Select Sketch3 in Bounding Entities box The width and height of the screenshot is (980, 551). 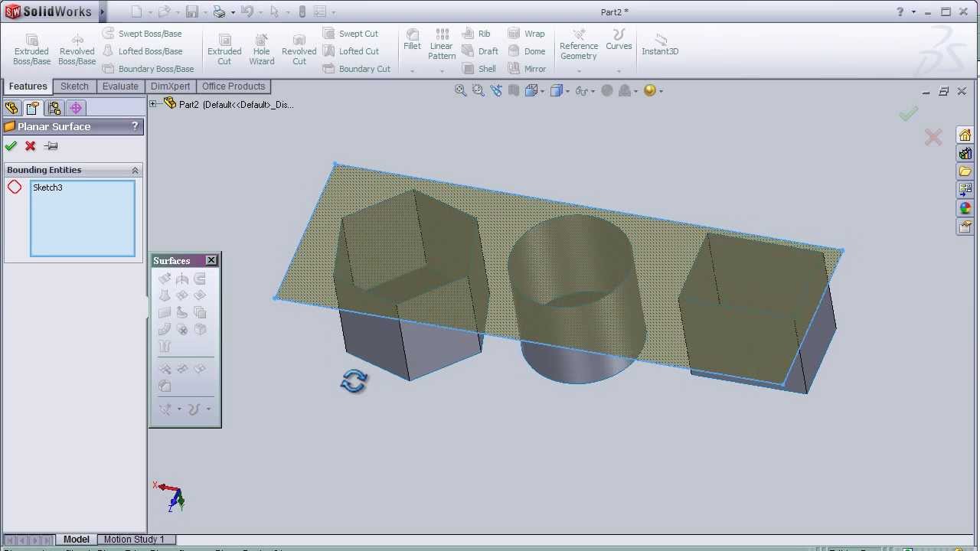(x=47, y=187)
